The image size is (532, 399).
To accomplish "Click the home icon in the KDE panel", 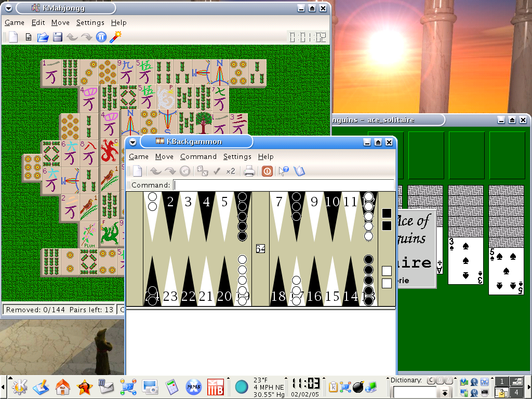I will [62, 387].
